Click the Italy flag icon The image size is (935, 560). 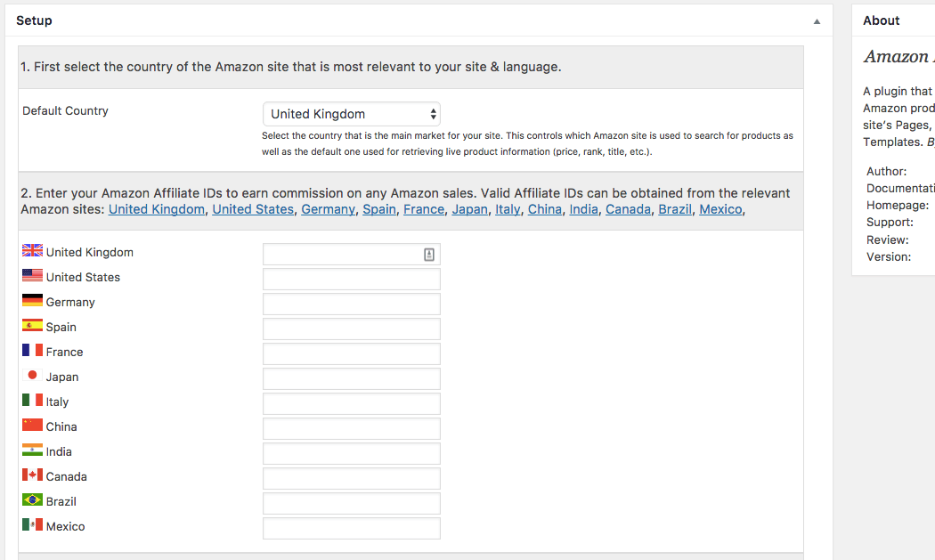(x=32, y=400)
